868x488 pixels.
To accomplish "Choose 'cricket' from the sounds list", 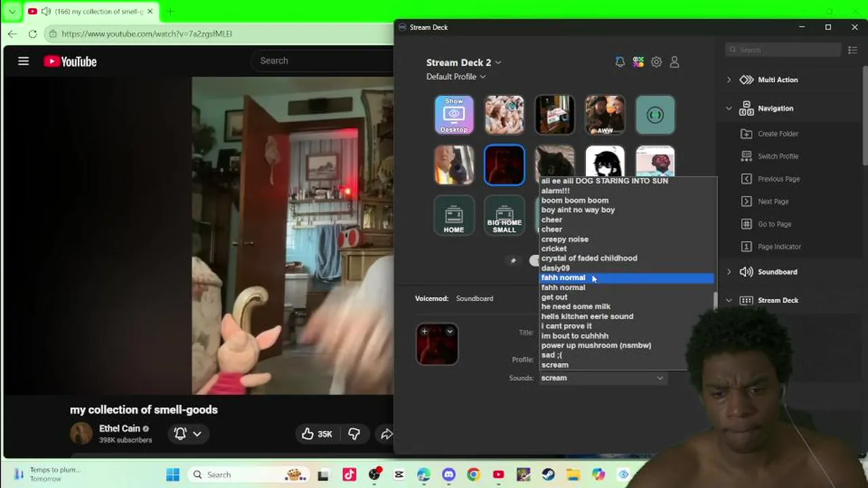I will pyautogui.click(x=554, y=249).
